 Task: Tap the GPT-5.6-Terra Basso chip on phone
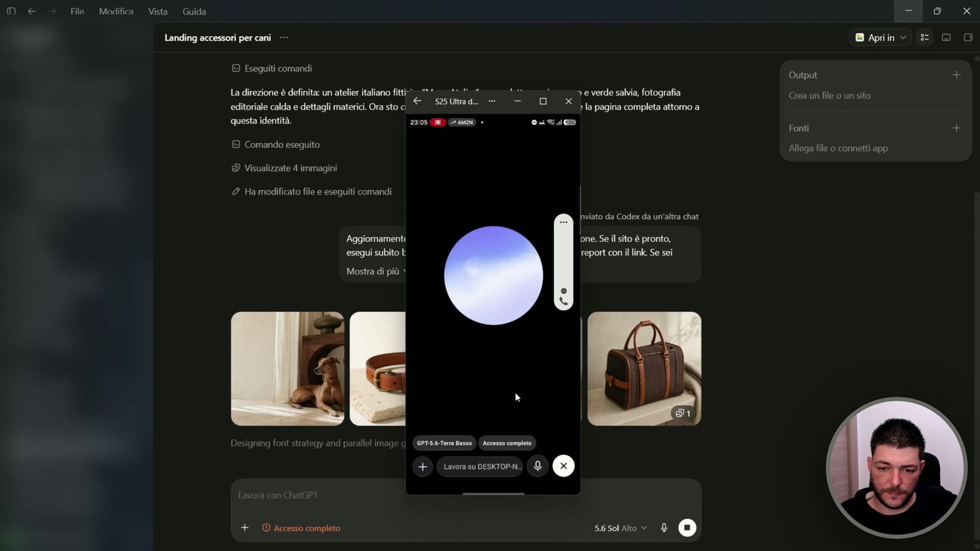click(444, 443)
